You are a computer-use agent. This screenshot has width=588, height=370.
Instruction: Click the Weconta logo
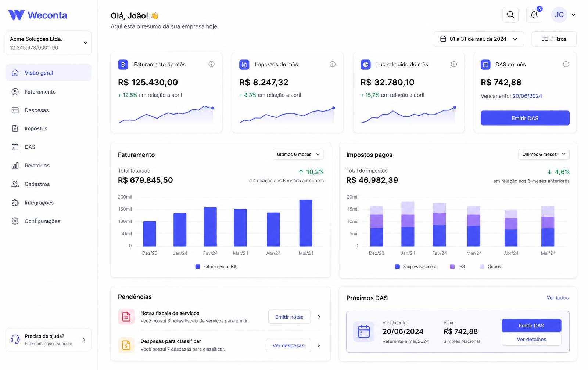pos(37,15)
